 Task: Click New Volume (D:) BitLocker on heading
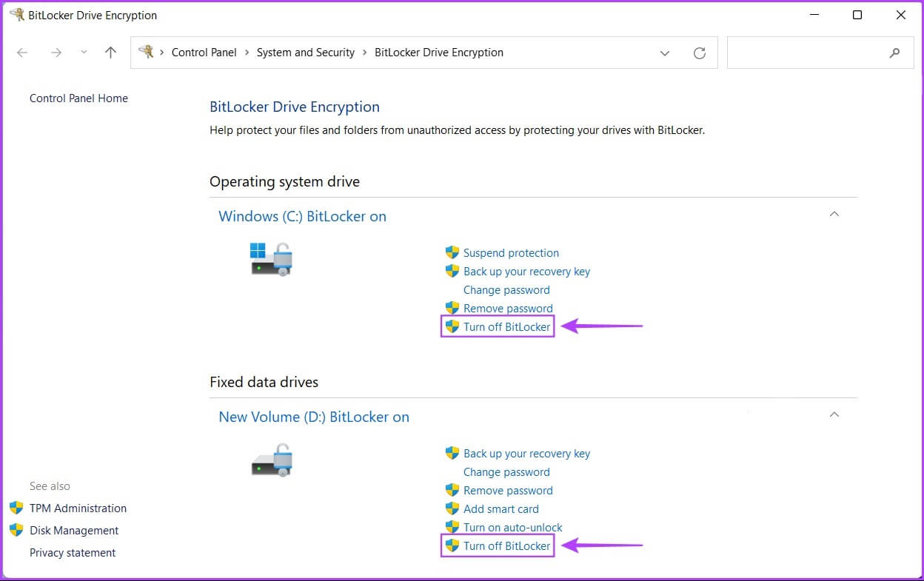tap(314, 417)
